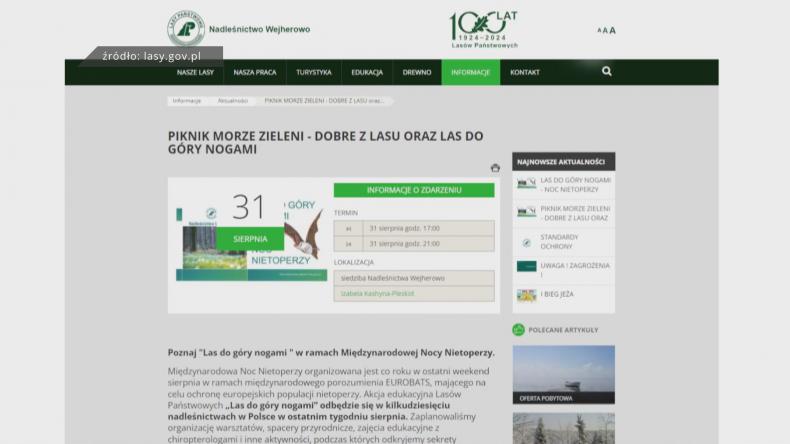Click the Lasy Państwowe logo emblem
Screen dimensions: 790x444
186,28
